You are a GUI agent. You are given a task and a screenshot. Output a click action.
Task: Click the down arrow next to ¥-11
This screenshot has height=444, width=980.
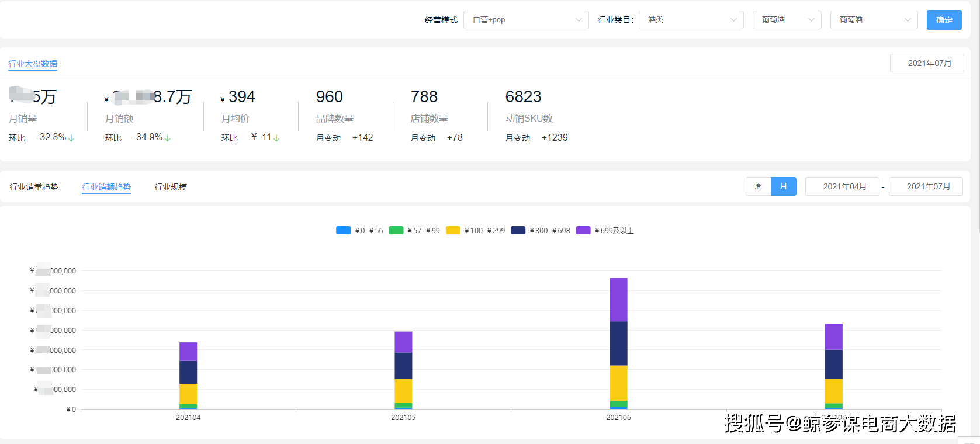pyautogui.click(x=276, y=138)
